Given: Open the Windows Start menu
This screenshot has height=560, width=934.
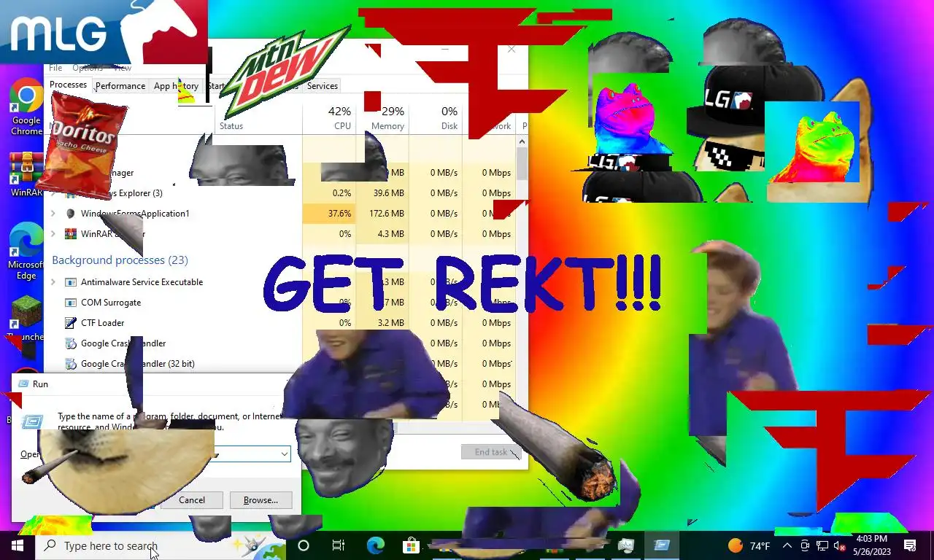Looking at the screenshot, I should 18,545.
